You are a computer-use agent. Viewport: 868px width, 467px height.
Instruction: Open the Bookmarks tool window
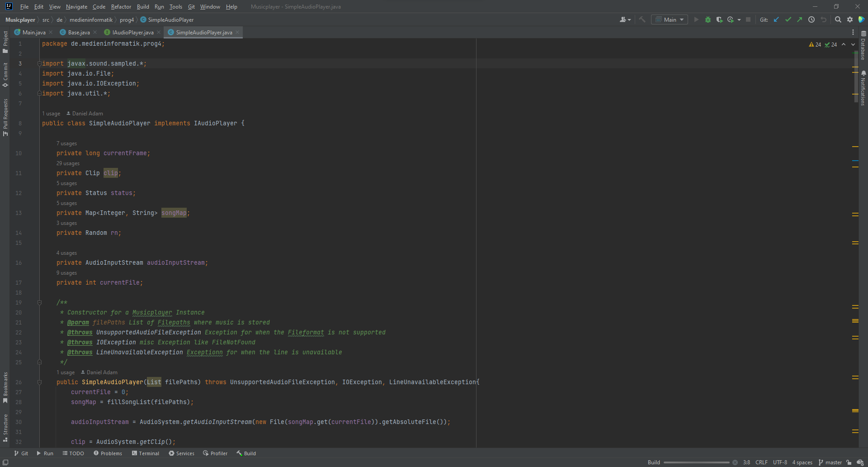[x=5, y=387]
